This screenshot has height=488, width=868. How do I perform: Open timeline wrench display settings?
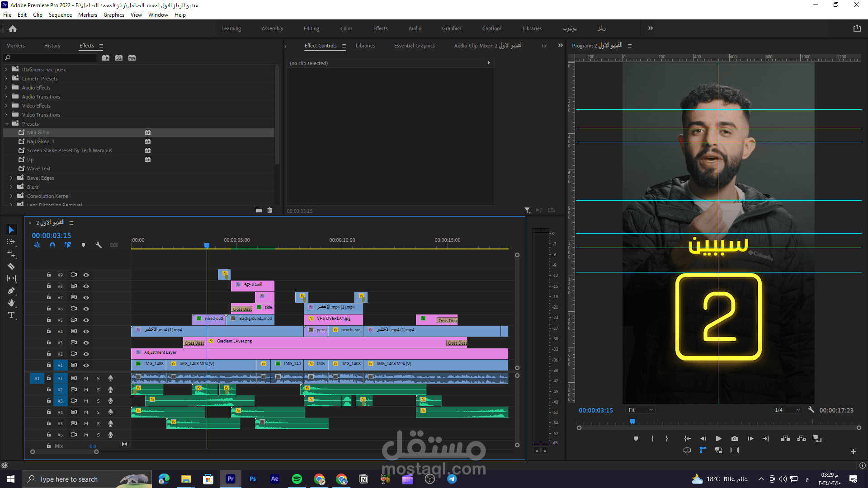pyautogui.click(x=99, y=245)
